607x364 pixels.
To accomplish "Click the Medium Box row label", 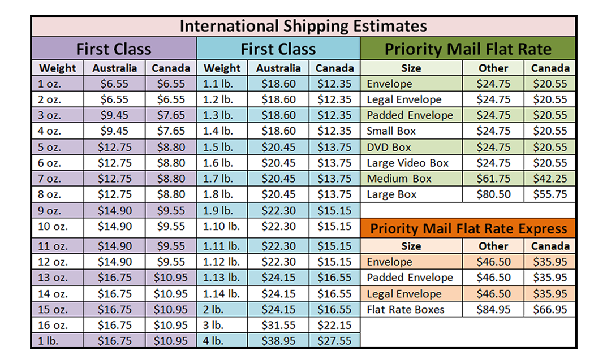I will coord(399,179).
